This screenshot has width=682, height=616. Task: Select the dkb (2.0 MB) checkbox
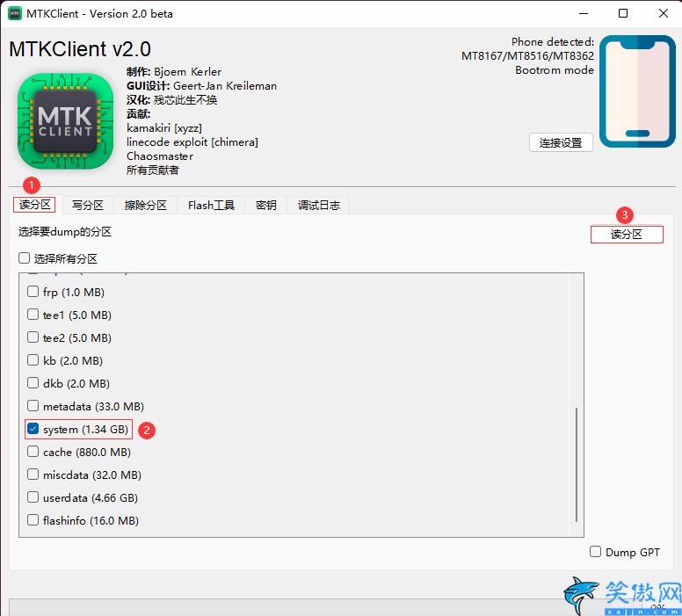33,383
